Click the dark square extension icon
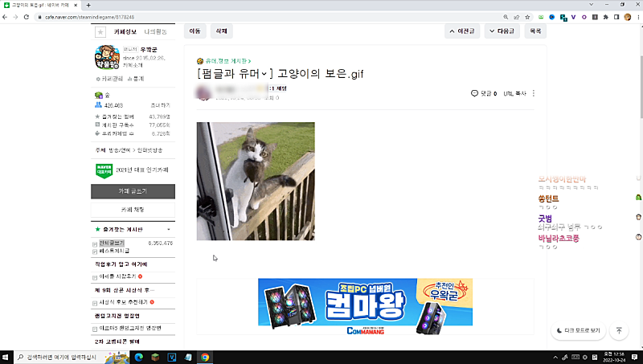 tap(595, 17)
